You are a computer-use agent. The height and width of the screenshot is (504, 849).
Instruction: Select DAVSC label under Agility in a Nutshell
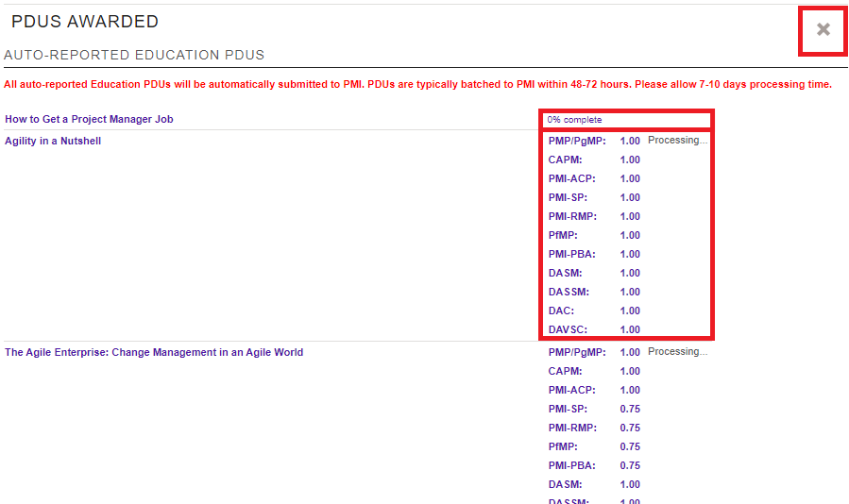click(567, 329)
